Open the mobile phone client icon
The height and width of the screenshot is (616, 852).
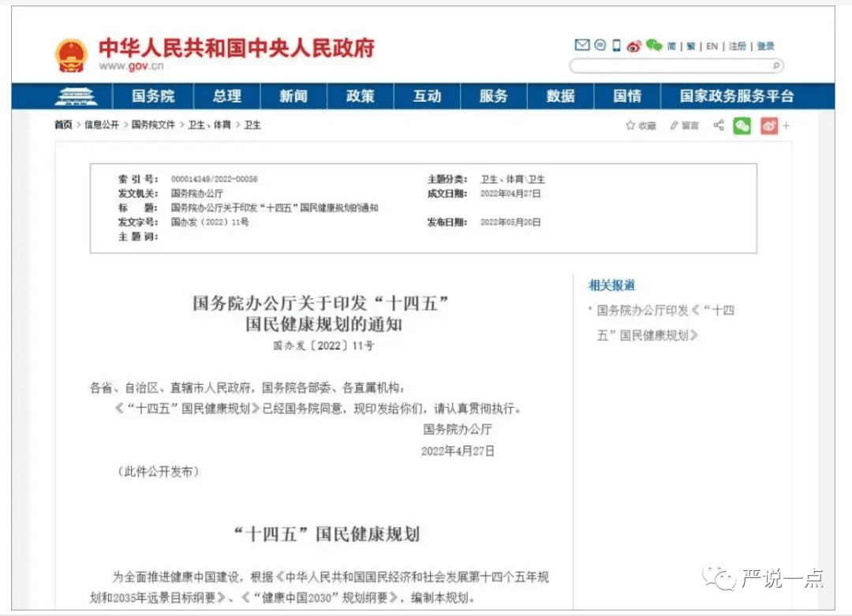click(x=617, y=46)
